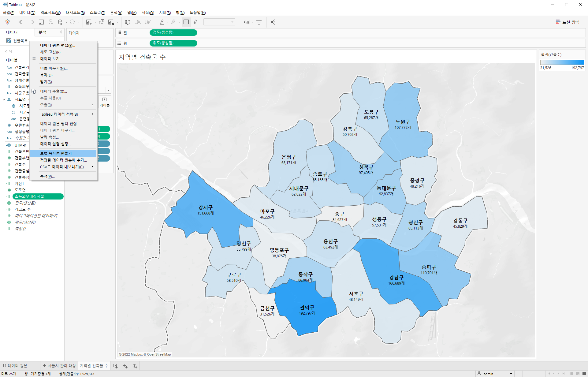Click the new dashboard icon in bottom tabs
The width and height of the screenshot is (588, 377).
[x=125, y=366]
